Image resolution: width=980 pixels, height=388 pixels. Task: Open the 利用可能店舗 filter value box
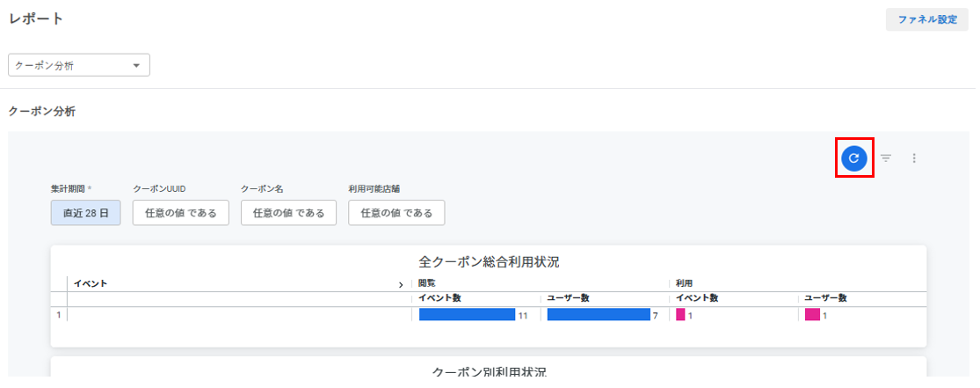(396, 213)
